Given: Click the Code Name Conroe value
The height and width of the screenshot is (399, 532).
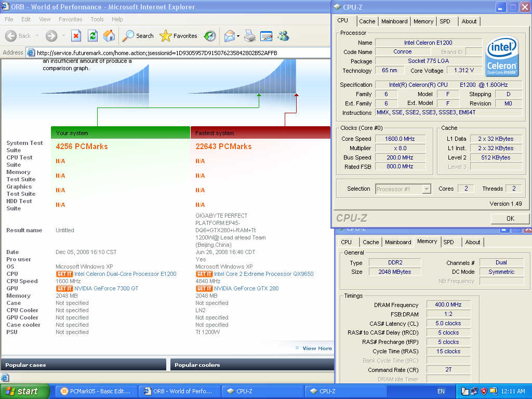Looking at the screenshot, I should click(403, 51).
